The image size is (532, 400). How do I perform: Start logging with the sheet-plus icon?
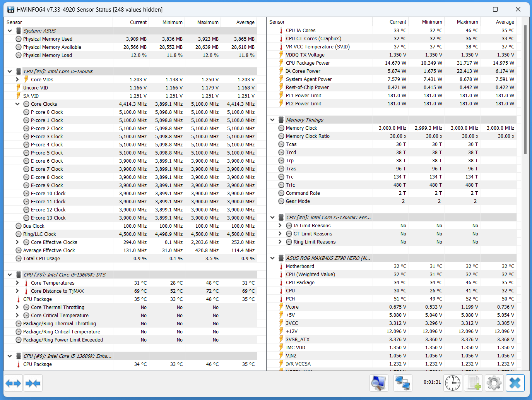[x=474, y=383]
